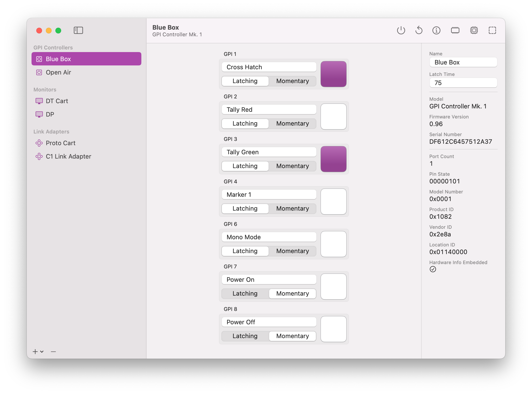Open C1 Link Adapter in sidebar

click(68, 156)
